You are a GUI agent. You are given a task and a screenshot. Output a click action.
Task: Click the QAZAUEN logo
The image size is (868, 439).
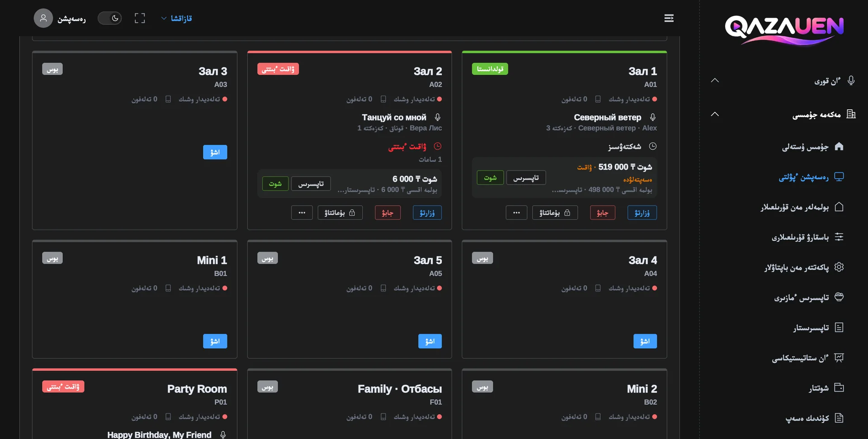[784, 30]
